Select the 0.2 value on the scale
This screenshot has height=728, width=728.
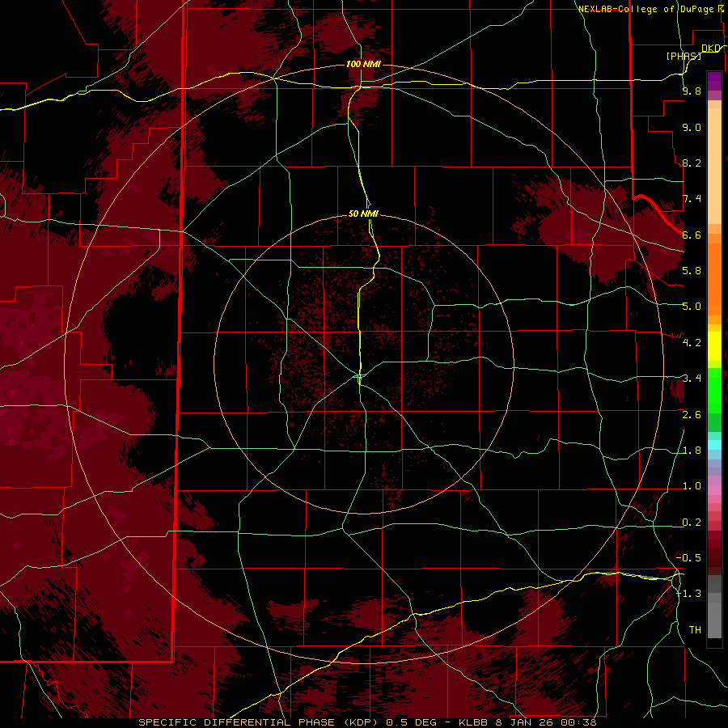click(x=692, y=523)
